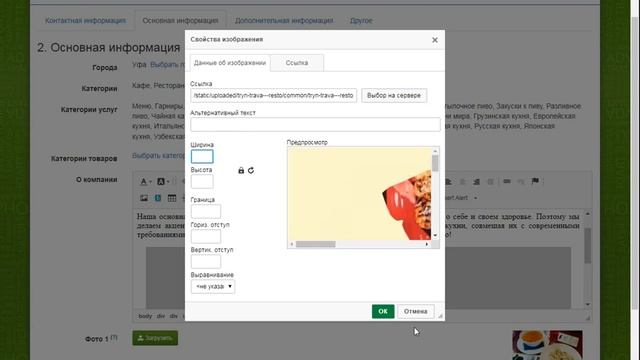Click in the Гориз. отступ field

(x=206, y=236)
